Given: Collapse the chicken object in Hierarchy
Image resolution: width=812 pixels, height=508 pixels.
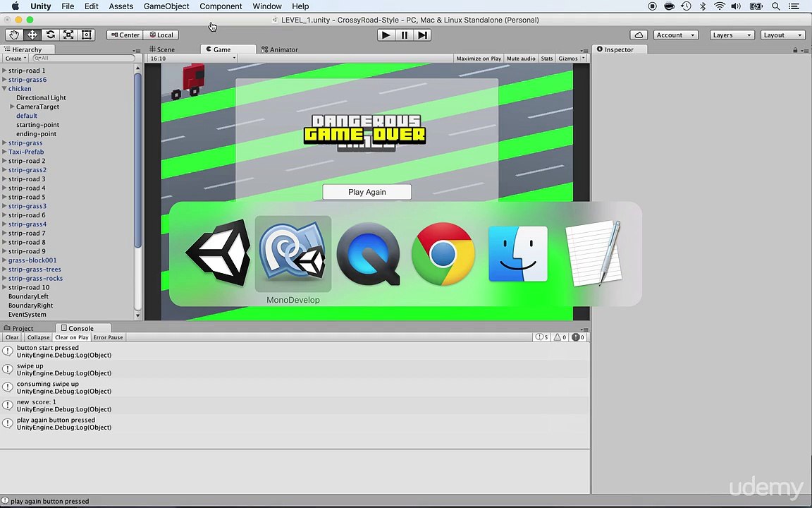Looking at the screenshot, I should click(x=4, y=89).
